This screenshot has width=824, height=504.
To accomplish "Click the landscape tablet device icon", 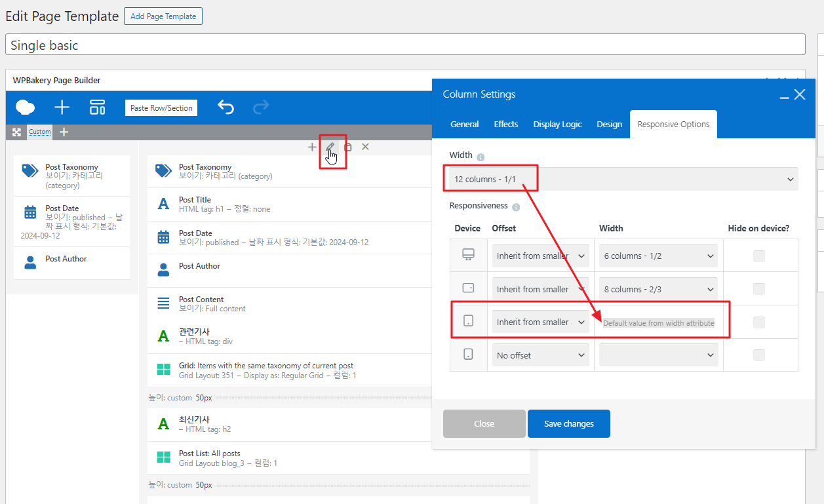I will point(468,288).
